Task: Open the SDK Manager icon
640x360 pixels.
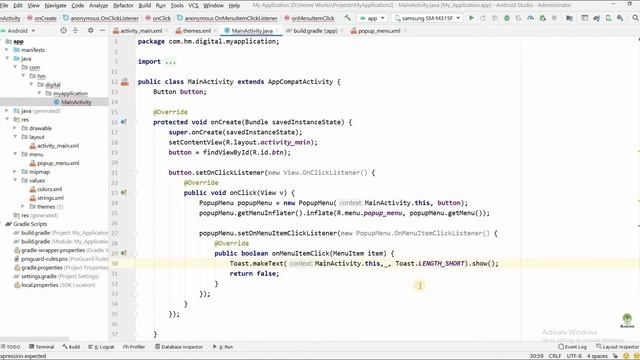Action: click(620, 18)
